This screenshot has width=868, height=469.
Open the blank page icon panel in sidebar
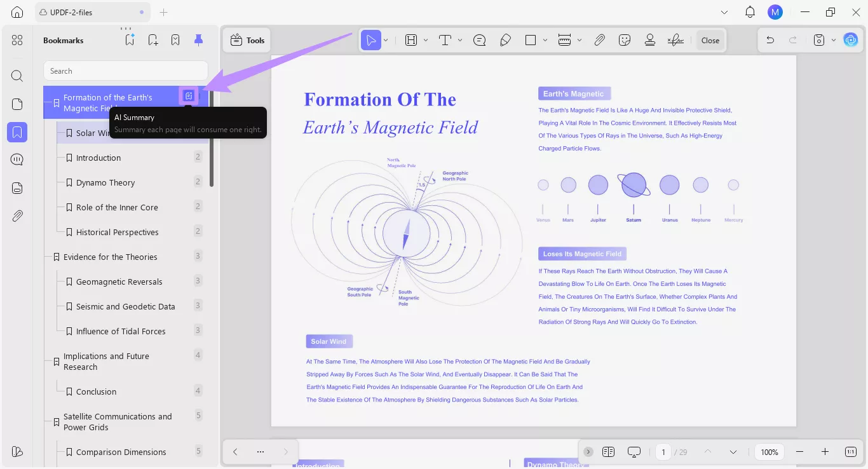pyautogui.click(x=17, y=104)
